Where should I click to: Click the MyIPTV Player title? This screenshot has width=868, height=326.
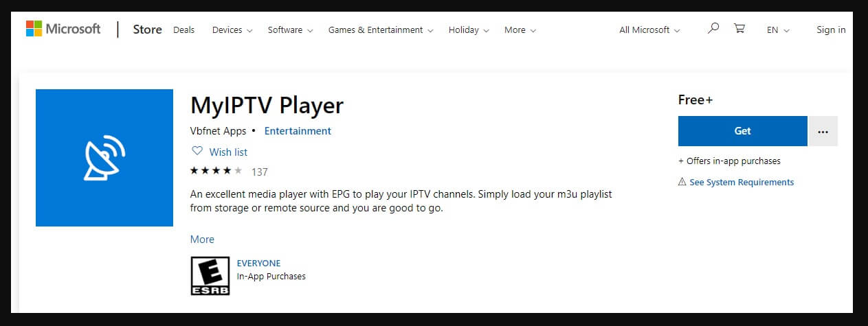[267, 105]
